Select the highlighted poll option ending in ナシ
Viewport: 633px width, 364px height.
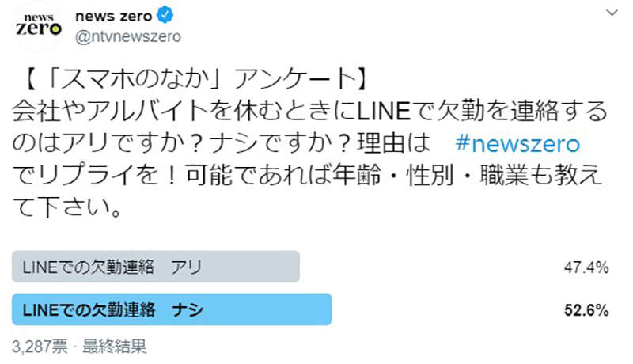[172, 309]
